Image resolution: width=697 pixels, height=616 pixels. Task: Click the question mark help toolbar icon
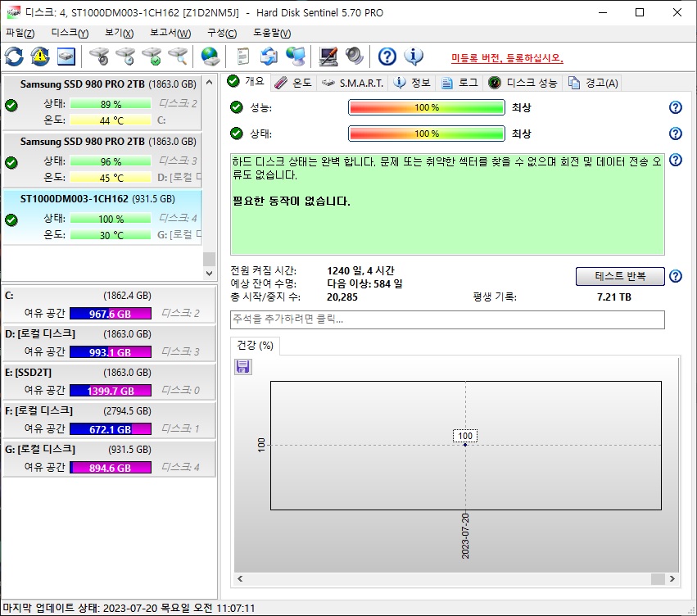point(387,57)
